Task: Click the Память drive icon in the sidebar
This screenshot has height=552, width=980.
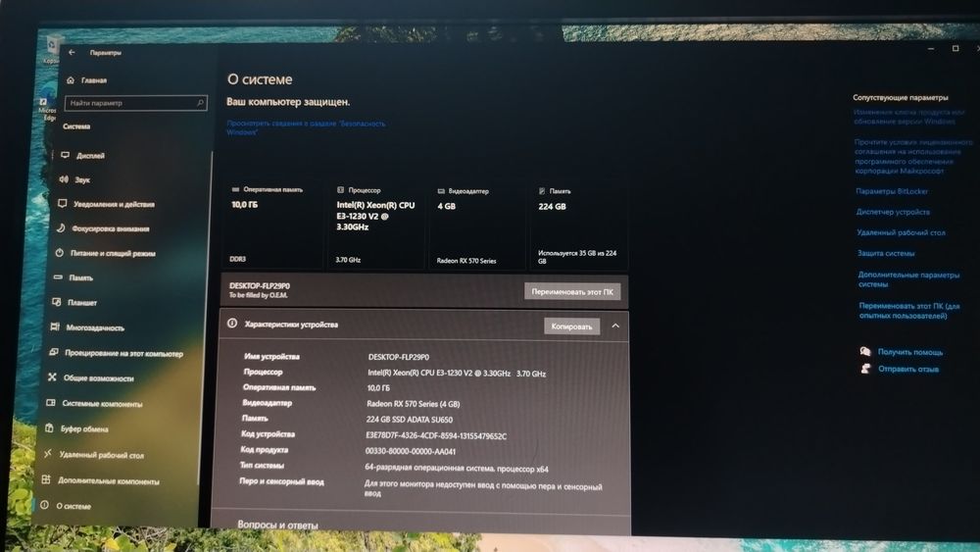Action: 58,276
